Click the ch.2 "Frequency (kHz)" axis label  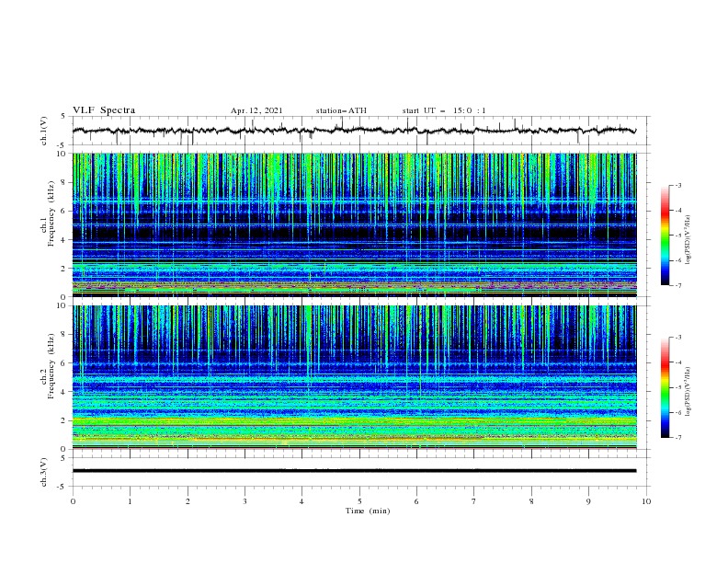click(51, 366)
